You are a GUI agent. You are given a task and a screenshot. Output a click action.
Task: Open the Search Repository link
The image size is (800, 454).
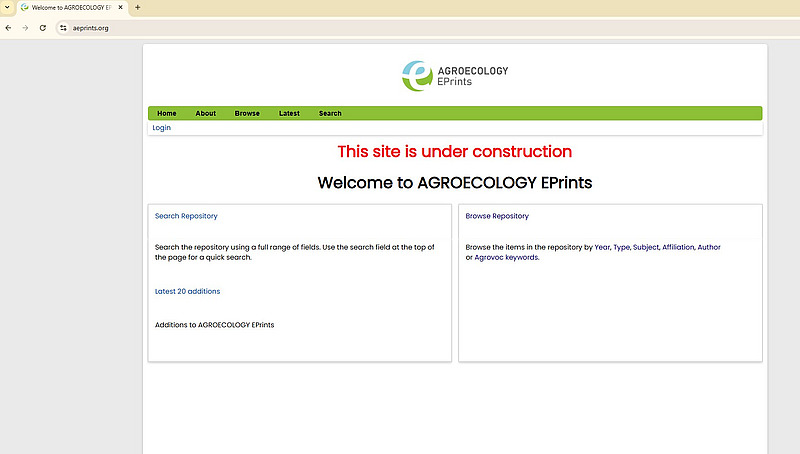[x=186, y=216]
